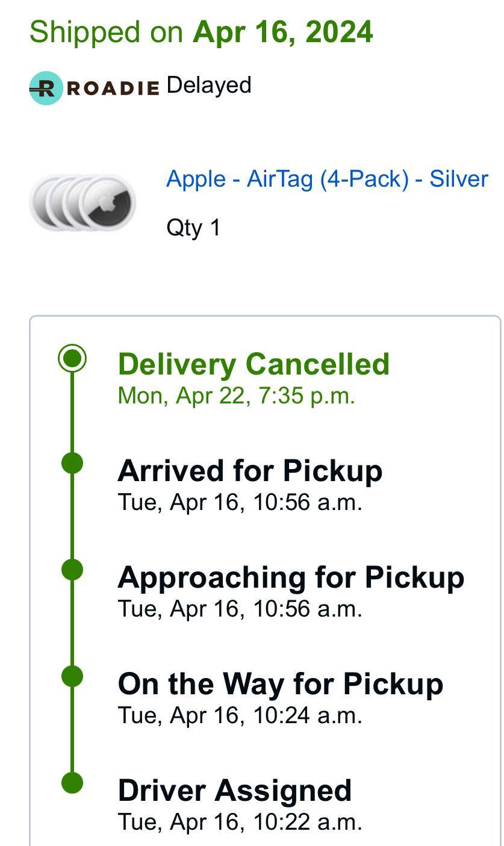Click the Roadie carrier logo

coord(94,88)
